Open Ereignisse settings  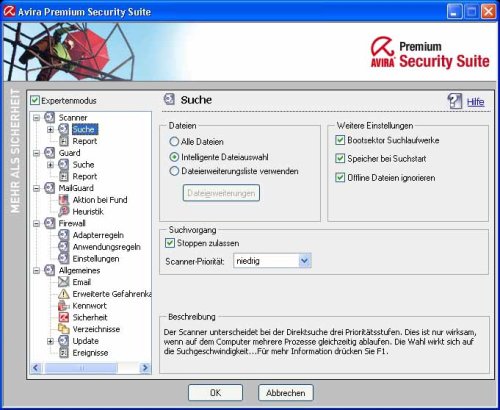point(90,353)
